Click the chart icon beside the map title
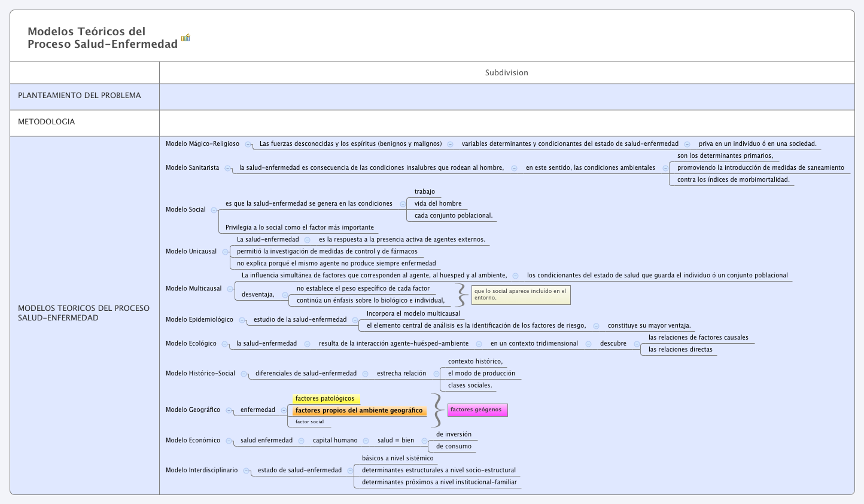864x504 pixels. (x=185, y=38)
